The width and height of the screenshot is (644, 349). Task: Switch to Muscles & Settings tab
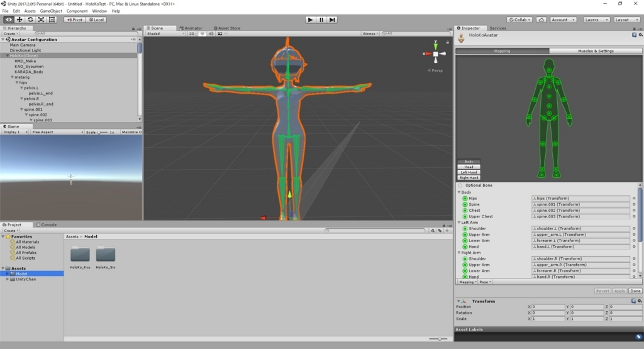click(x=596, y=51)
